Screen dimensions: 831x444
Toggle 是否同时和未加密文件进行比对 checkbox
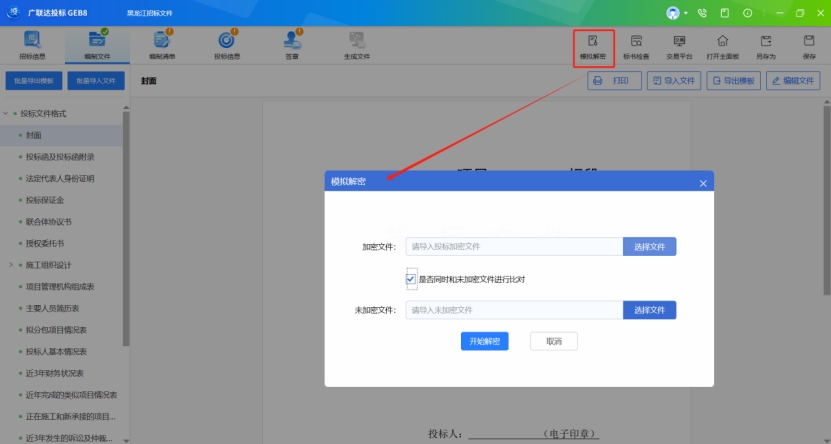411,279
